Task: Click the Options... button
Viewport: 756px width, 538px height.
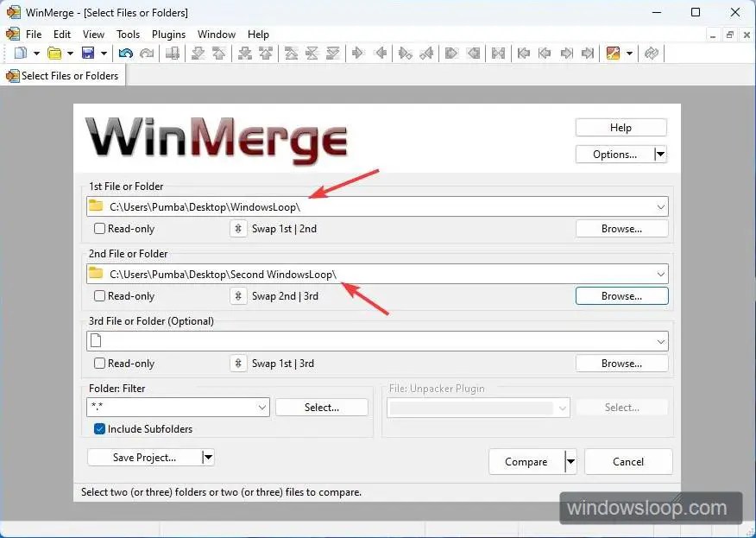Action: (x=614, y=155)
